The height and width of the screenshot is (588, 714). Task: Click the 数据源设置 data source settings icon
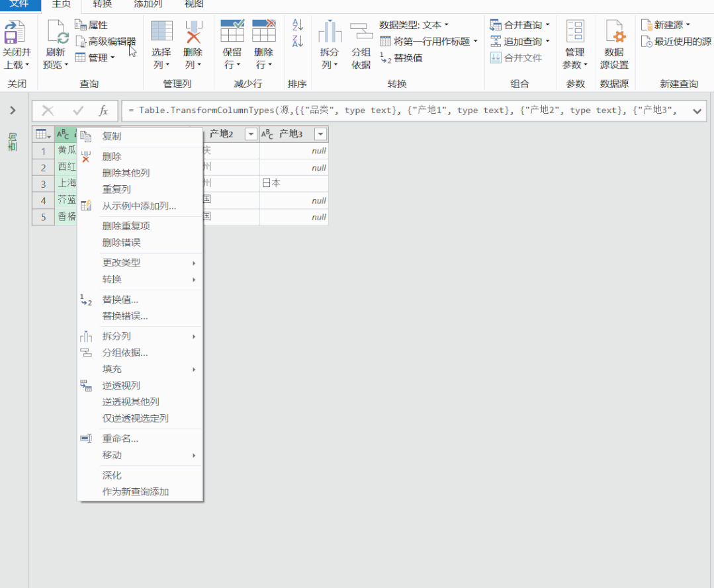614,31
